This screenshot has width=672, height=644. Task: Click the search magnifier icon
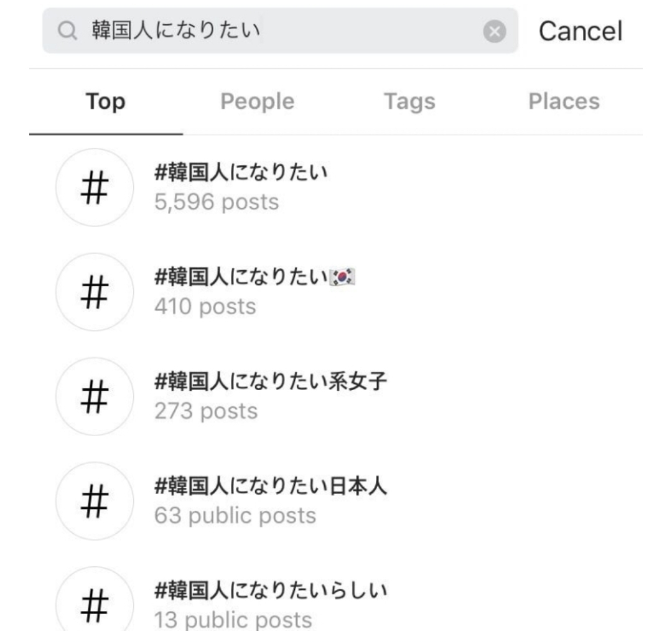pos(65,30)
